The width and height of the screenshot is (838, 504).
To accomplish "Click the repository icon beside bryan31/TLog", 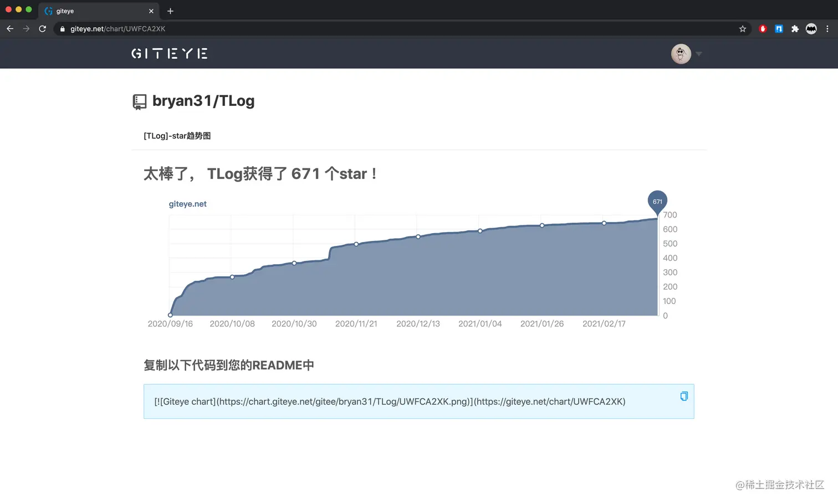I will 140,102.
